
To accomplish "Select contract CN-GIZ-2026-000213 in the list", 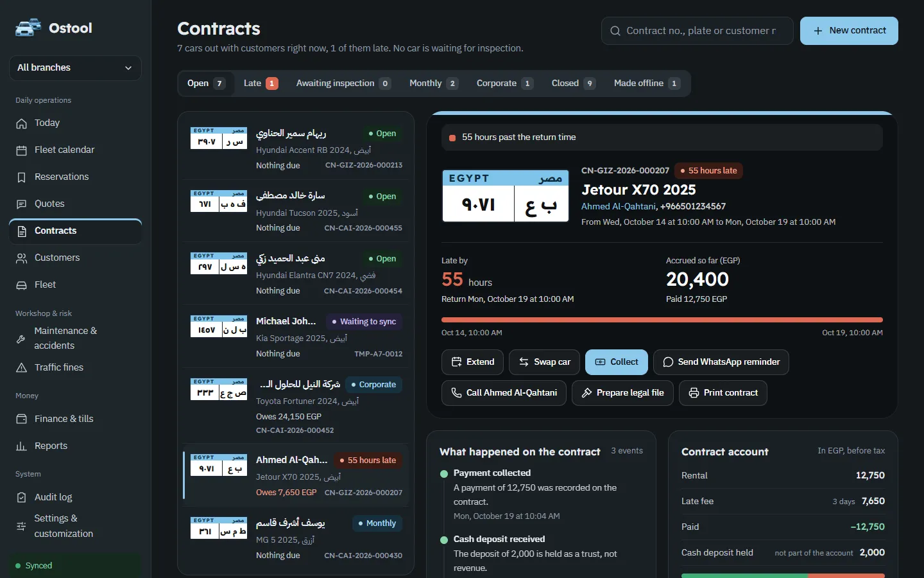I will (296, 148).
